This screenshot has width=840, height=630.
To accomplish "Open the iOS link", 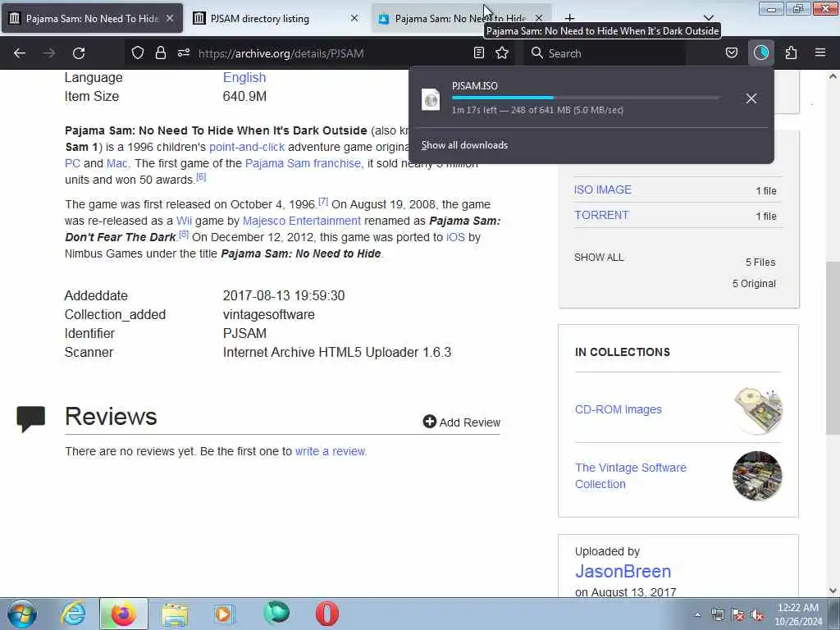I will (x=455, y=237).
